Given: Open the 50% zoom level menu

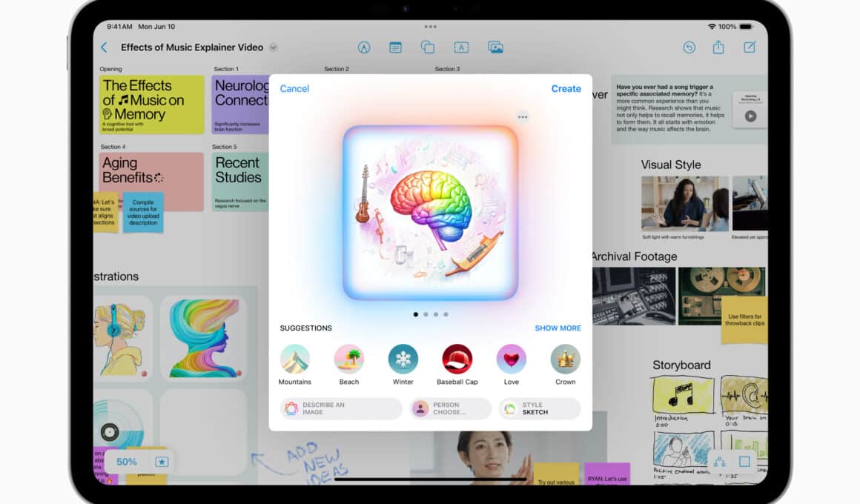Looking at the screenshot, I should click(x=127, y=462).
